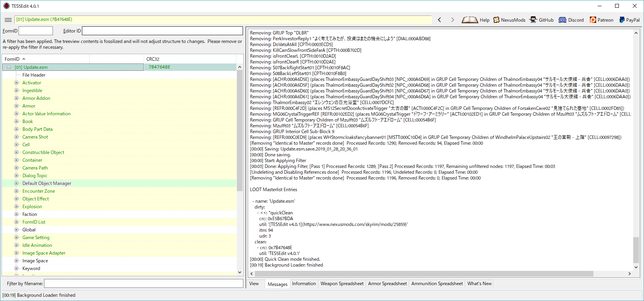Image resolution: width=644 pixels, height=301 pixels.
Task: Select the Idle Animation row
Action: (x=119, y=245)
